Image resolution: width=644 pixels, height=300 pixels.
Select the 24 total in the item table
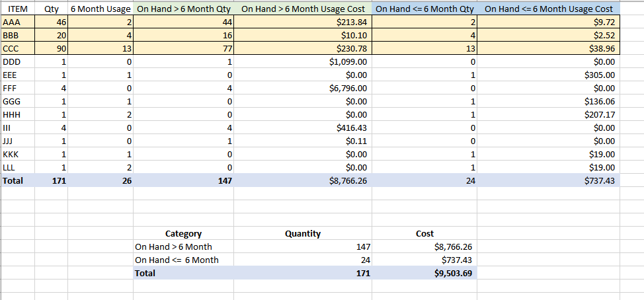(424, 180)
